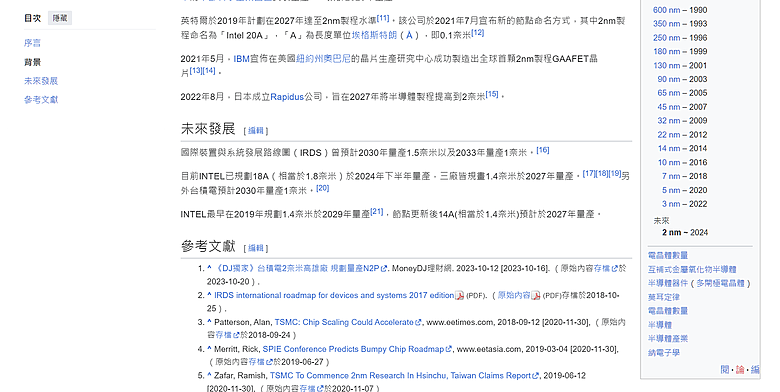780x392 pixels.
Task: Open 存檔 archive link in reference 1
Action: click(602, 268)
